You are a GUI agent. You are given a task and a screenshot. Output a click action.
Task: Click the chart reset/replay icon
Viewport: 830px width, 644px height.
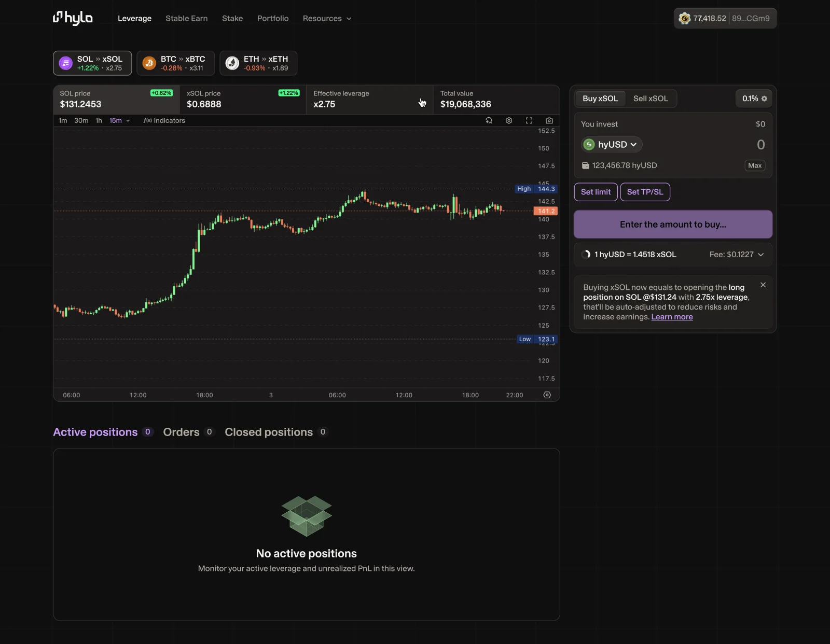pos(489,120)
